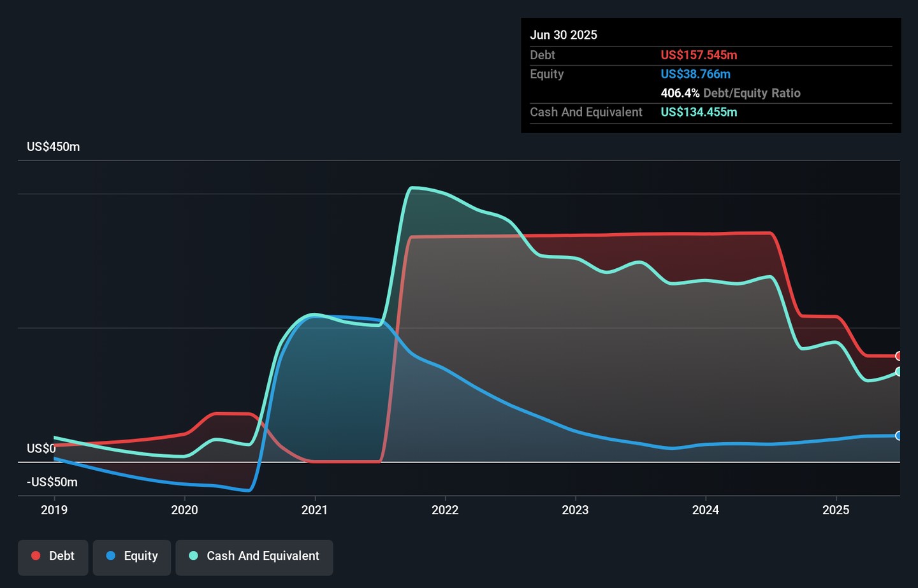Click the US$450m y-axis label

pyautogui.click(x=54, y=147)
